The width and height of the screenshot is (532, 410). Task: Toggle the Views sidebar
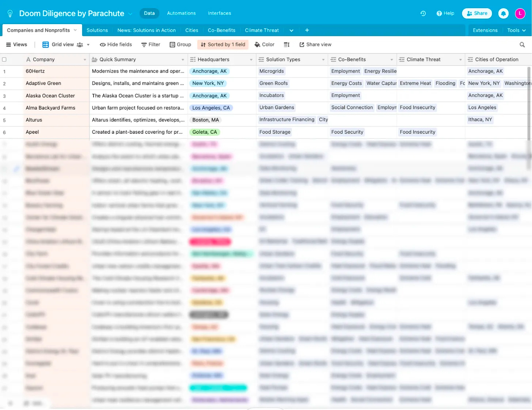coord(16,45)
